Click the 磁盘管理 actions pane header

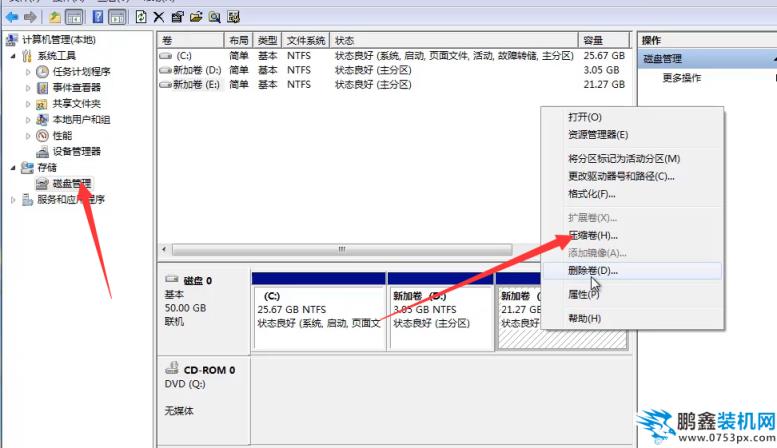(708, 58)
